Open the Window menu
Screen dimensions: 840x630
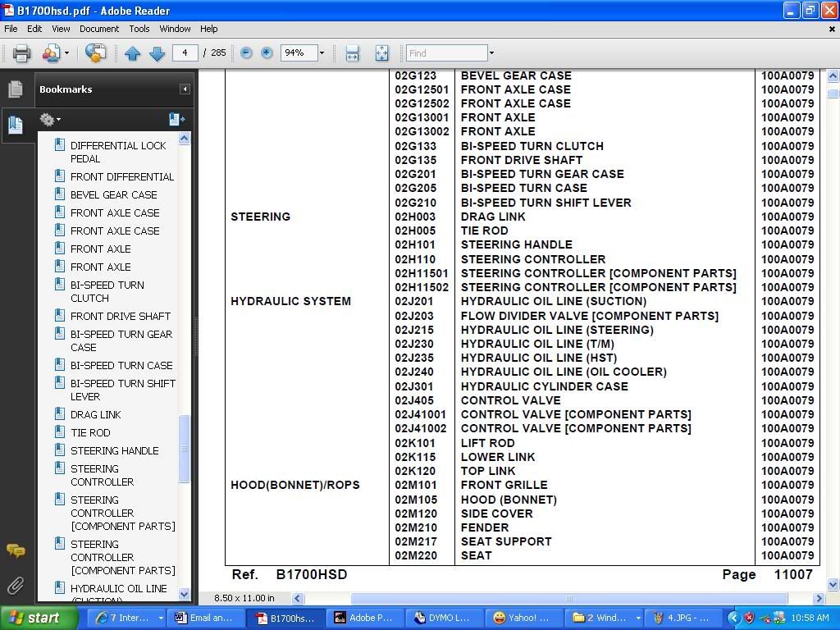point(175,29)
